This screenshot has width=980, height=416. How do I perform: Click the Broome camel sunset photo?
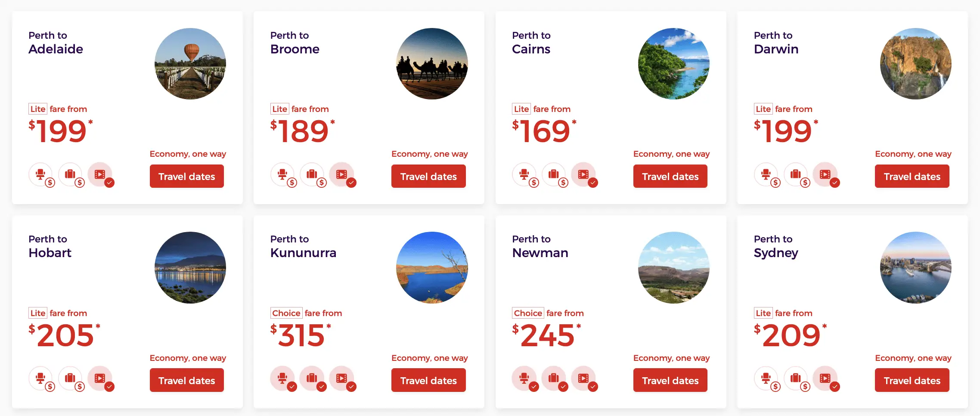pos(432,64)
